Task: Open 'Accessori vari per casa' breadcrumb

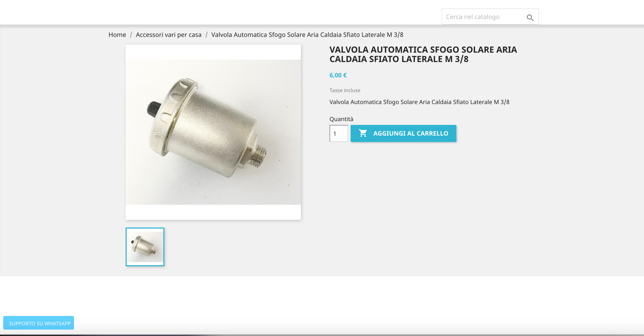Action: click(x=169, y=35)
